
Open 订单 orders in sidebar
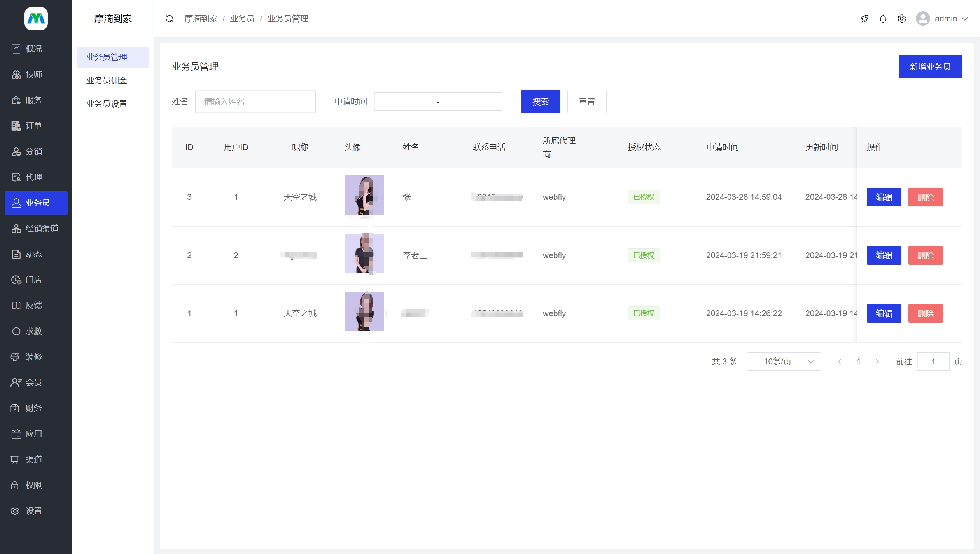pyautogui.click(x=33, y=126)
